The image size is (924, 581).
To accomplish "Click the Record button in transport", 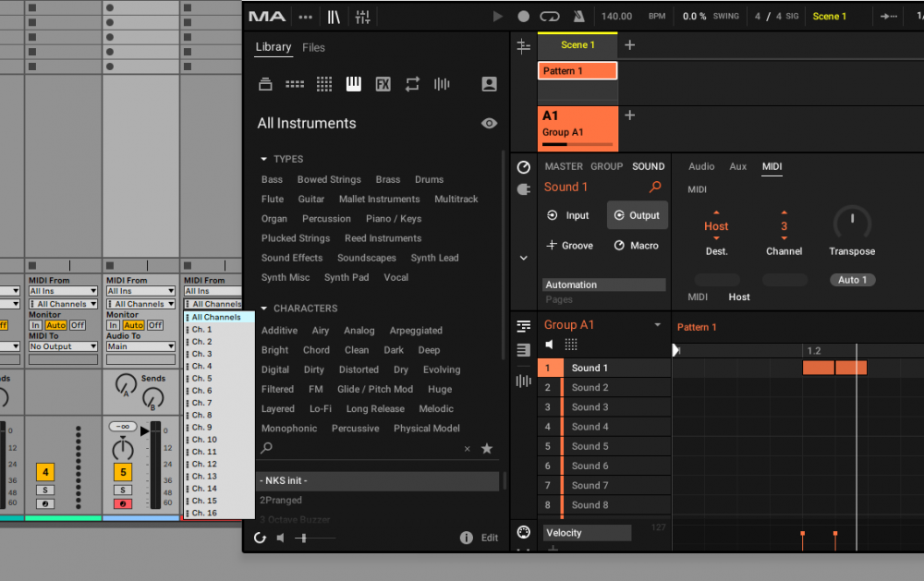I will pos(523,17).
